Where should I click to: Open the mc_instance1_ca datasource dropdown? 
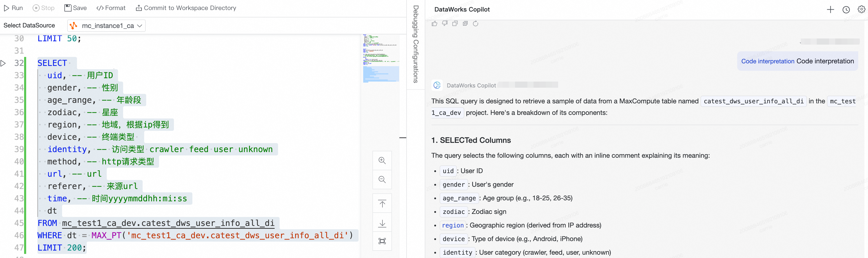pos(106,26)
